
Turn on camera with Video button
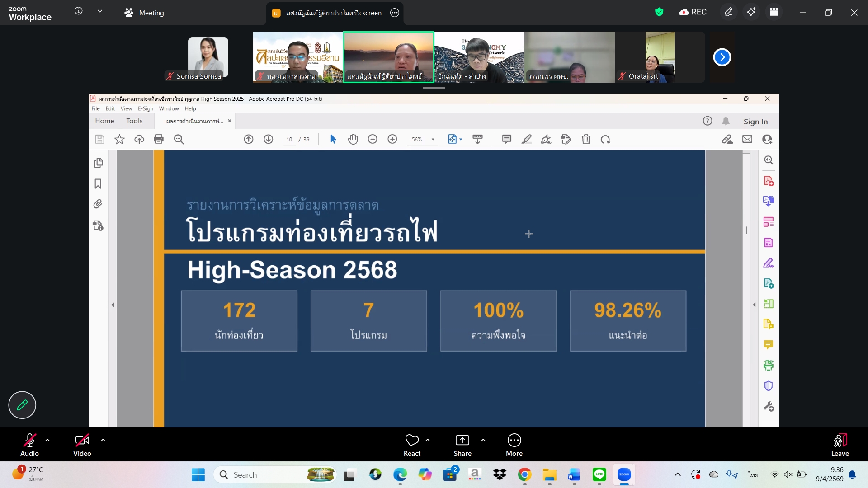pyautogui.click(x=82, y=445)
